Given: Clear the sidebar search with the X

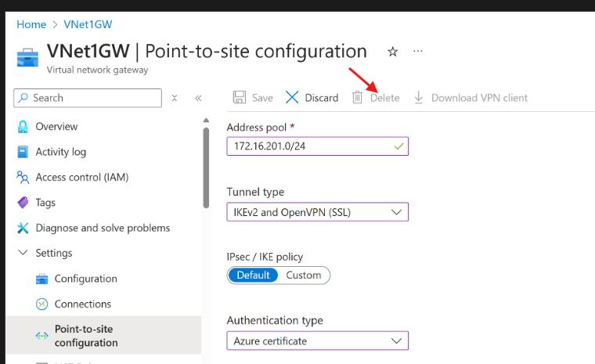Looking at the screenshot, I should pyautogui.click(x=174, y=98).
